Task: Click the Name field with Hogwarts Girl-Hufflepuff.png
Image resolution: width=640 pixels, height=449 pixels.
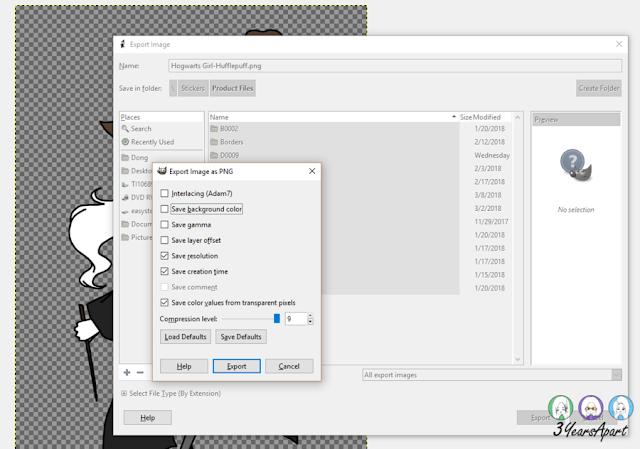Action: coord(395,66)
